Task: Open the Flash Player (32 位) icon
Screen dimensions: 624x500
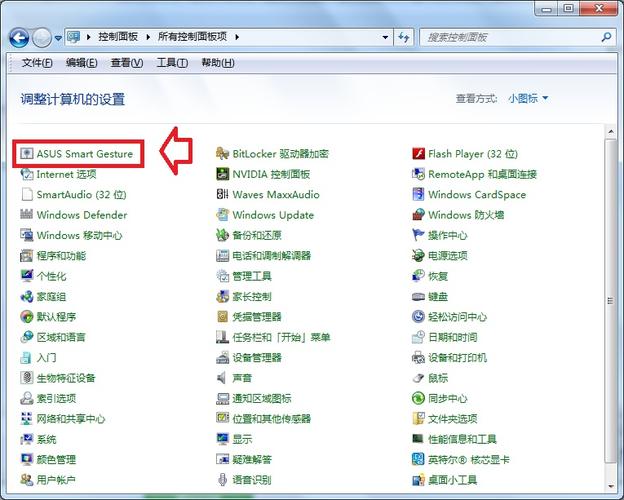Action: [418, 153]
